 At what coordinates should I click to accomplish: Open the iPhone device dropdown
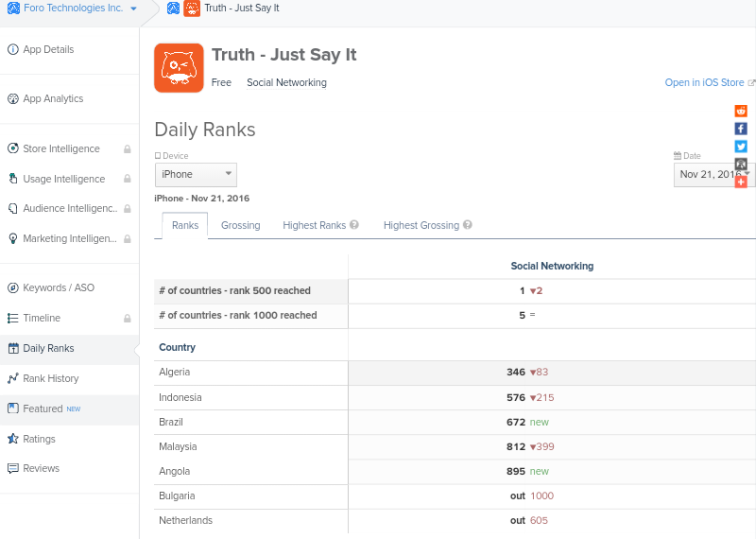[x=196, y=174]
